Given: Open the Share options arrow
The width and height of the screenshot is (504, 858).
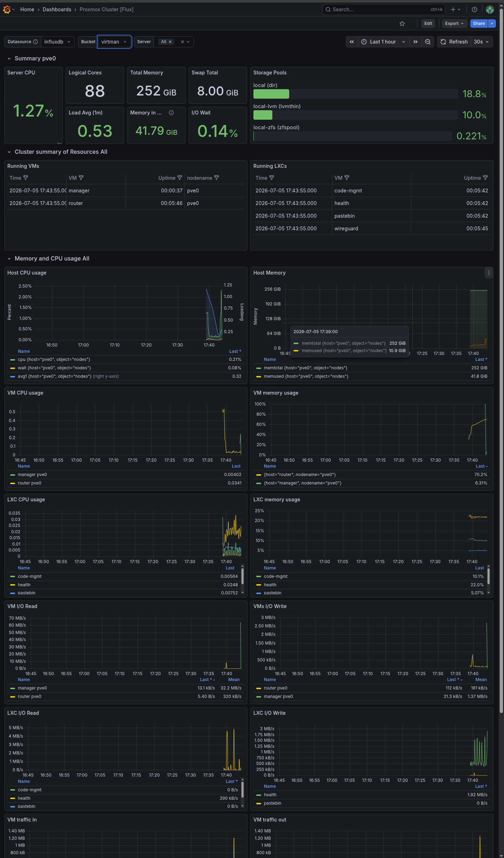Looking at the screenshot, I should [492, 24].
